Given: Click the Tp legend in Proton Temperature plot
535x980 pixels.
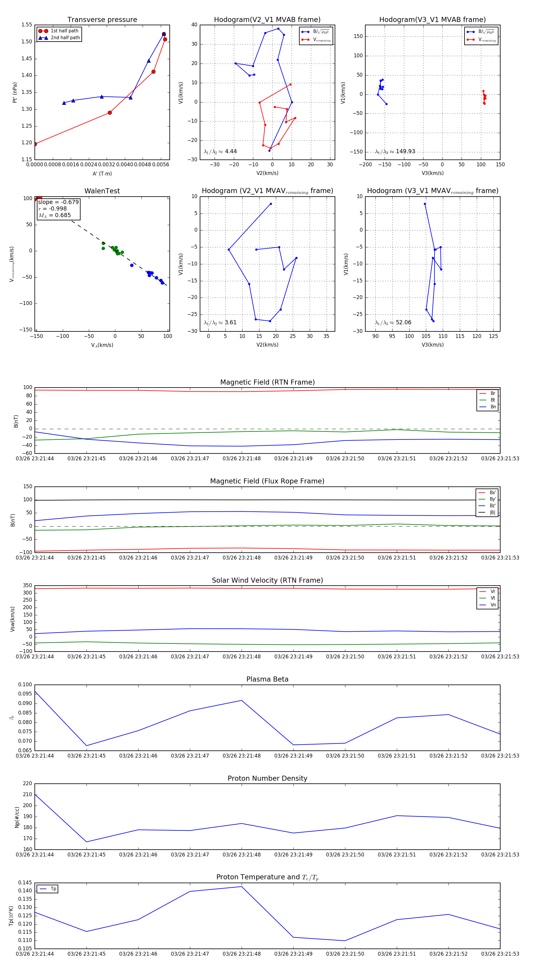Looking at the screenshot, I should pos(48,889).
